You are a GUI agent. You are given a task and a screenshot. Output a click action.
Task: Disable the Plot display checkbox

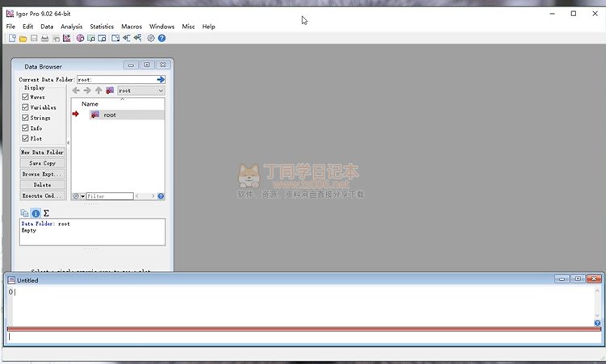click(x=25, y=139)
